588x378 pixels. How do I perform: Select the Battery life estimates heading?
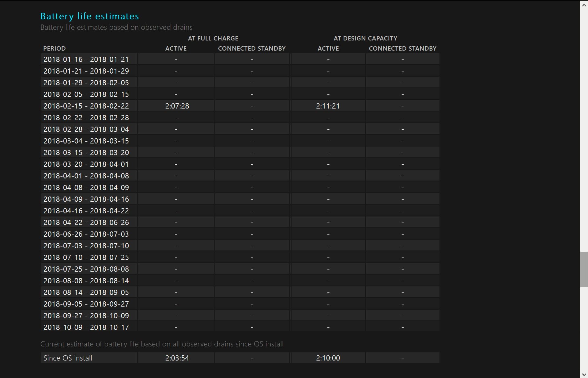(90, 16)
